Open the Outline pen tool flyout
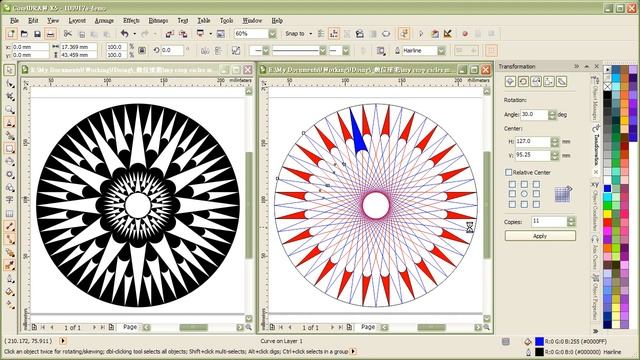 coord(10,279)
